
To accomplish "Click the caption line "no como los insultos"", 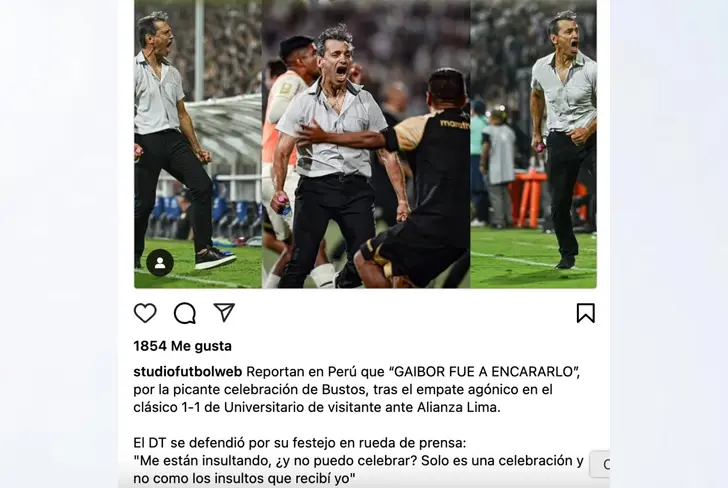I will click(x=244, y=478).
